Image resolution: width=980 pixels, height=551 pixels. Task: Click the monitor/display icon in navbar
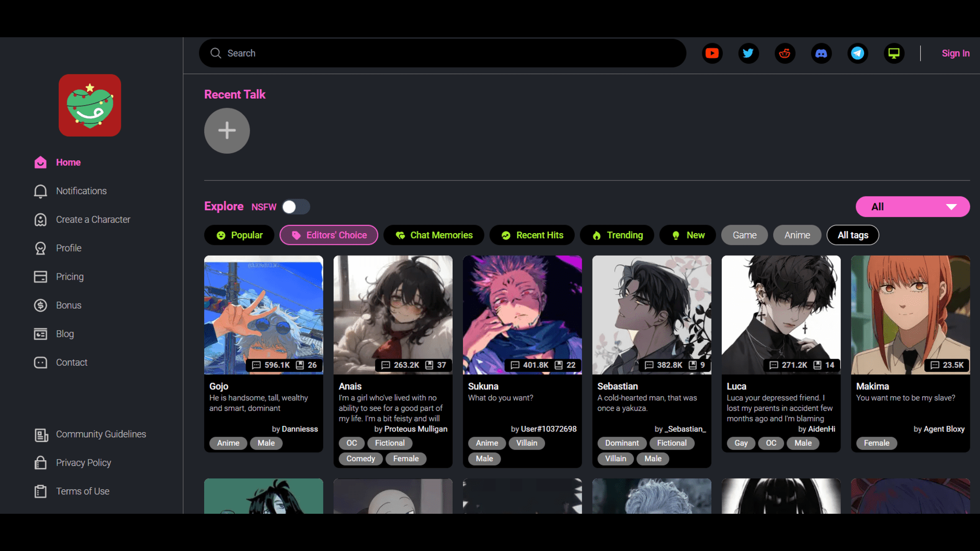tap(894, 53)
